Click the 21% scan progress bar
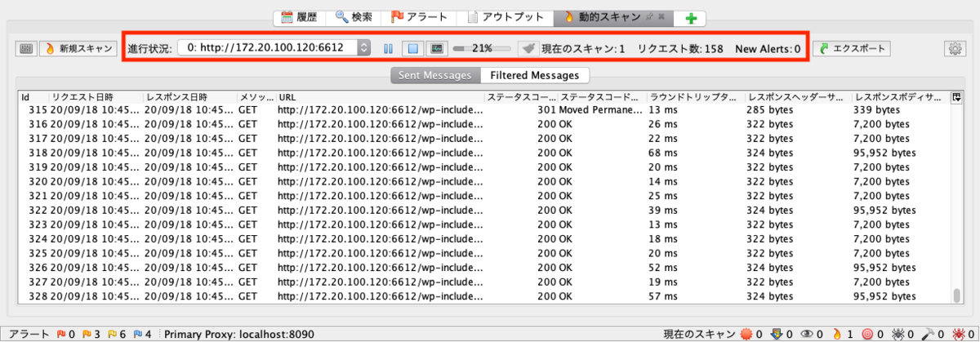 point(482,48)
